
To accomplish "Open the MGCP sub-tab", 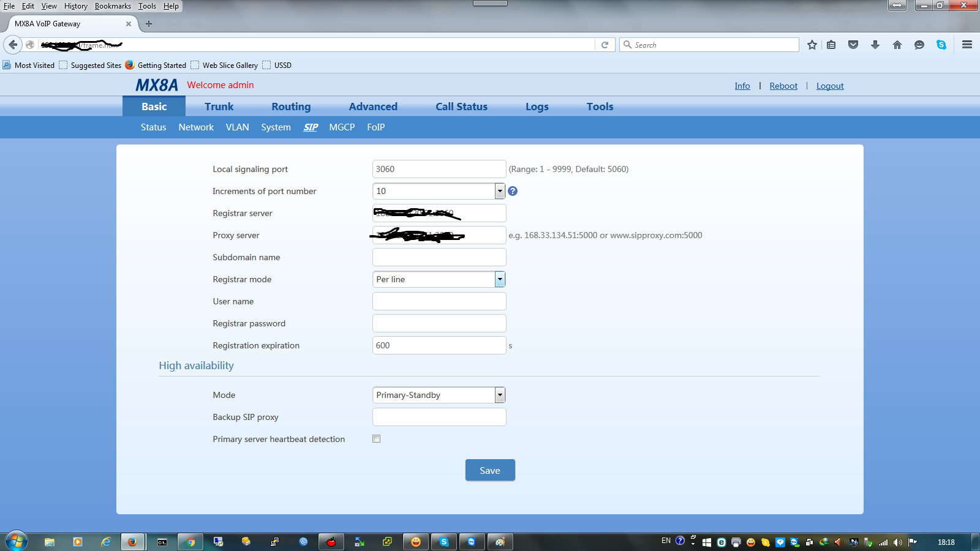I will click(342, 127).
